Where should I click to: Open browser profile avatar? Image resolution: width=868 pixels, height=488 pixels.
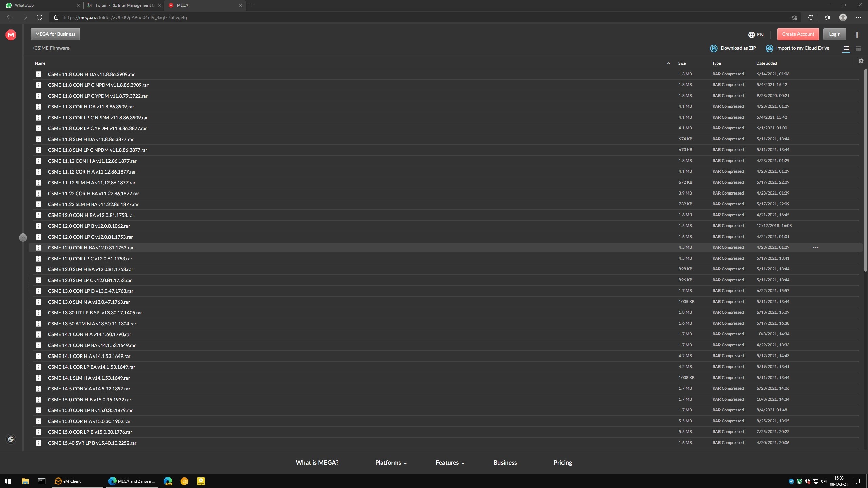(x=843, y=17)
